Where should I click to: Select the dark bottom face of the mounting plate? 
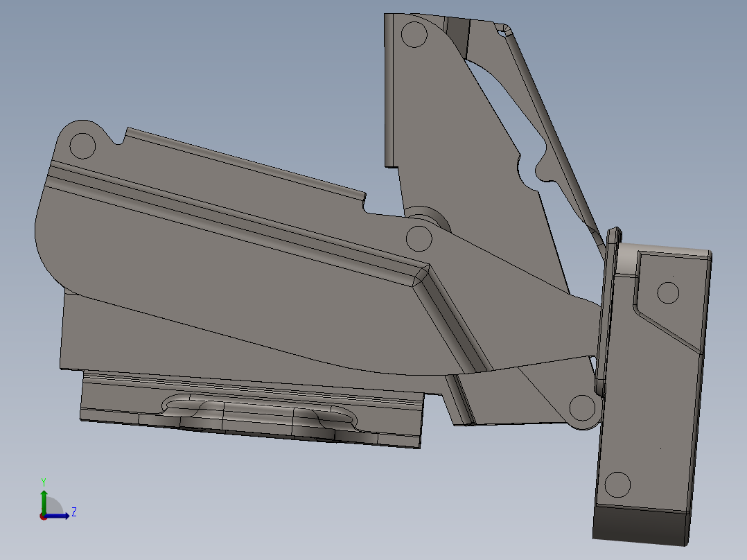click(640, 525)
